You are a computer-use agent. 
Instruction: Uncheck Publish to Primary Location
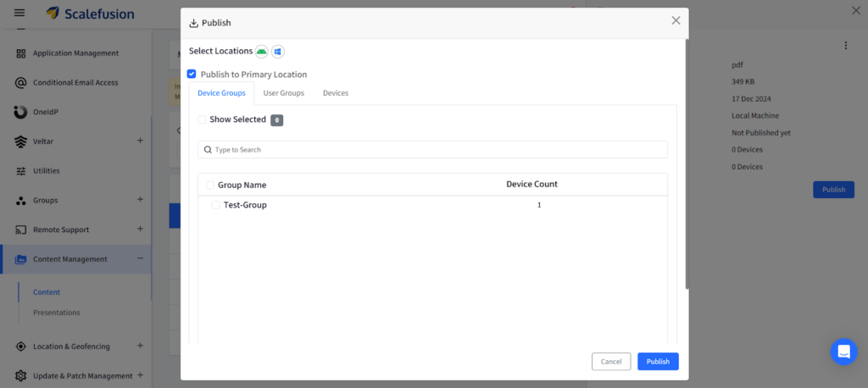point(192,75)
